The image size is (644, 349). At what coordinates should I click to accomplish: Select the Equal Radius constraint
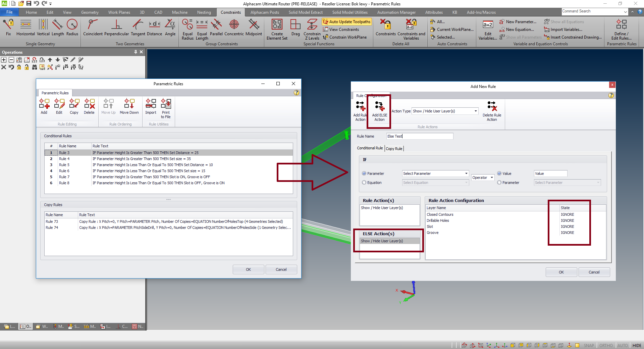tap(187, 30)
